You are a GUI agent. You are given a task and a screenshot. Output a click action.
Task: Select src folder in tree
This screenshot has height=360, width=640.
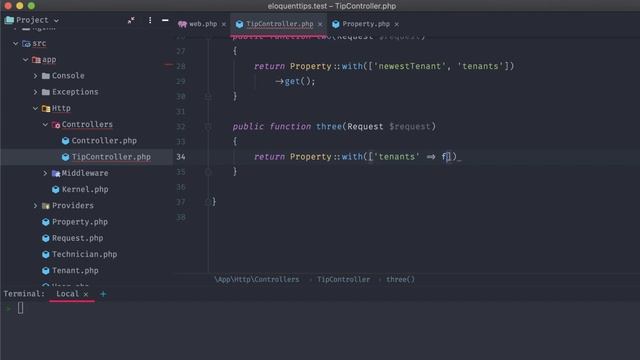point(87,43)
